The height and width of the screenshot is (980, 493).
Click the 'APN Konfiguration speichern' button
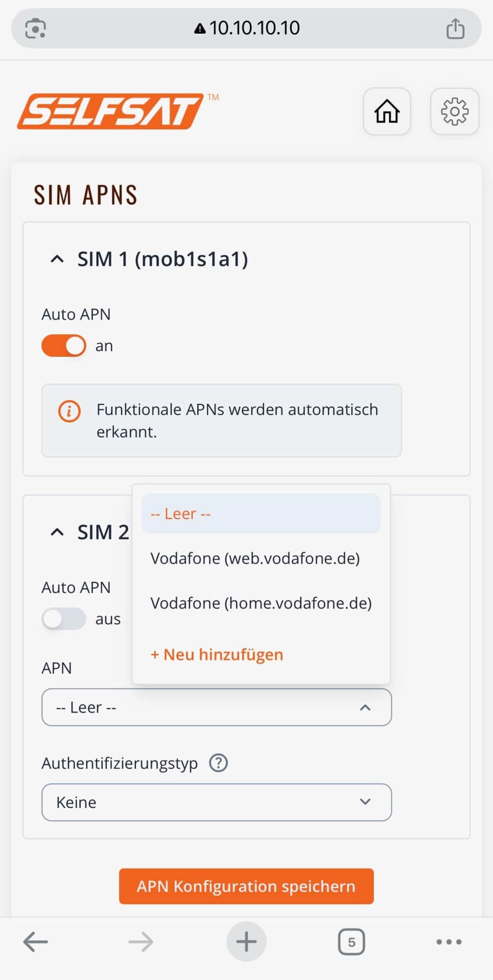pyautogui.click(x=246, y=887)
